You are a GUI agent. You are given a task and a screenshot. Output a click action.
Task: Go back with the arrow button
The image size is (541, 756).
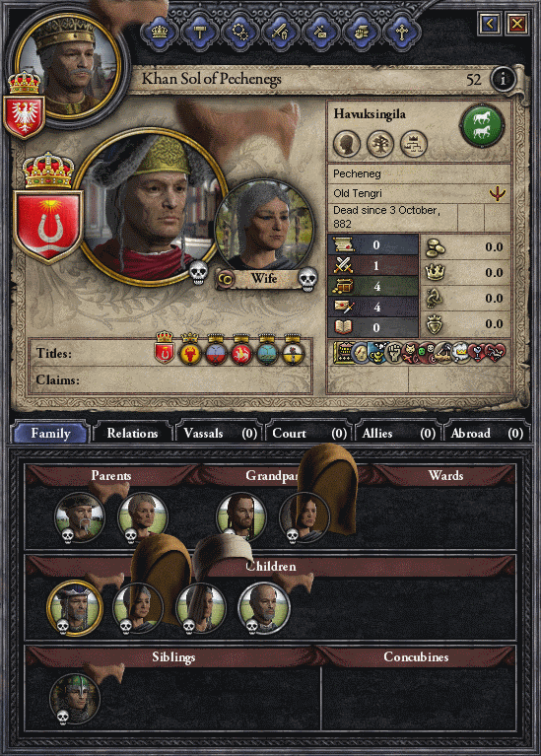[490, 23]
